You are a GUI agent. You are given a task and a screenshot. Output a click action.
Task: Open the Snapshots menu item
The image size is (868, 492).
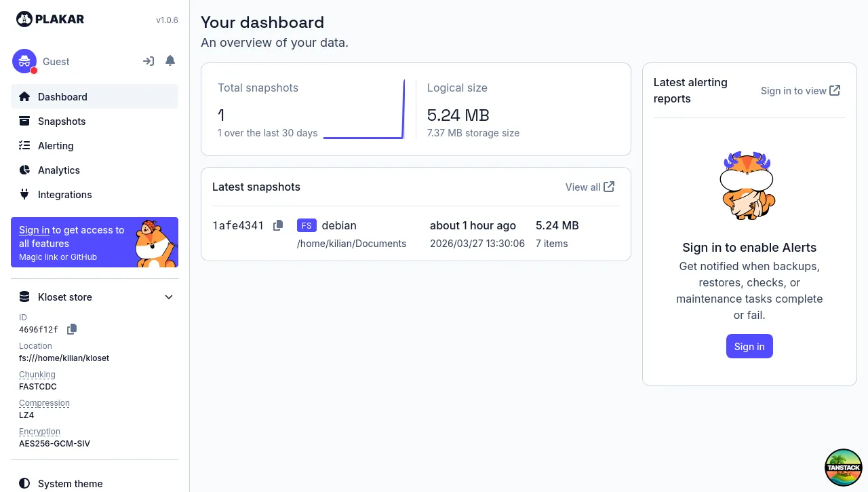coord(94,121)
